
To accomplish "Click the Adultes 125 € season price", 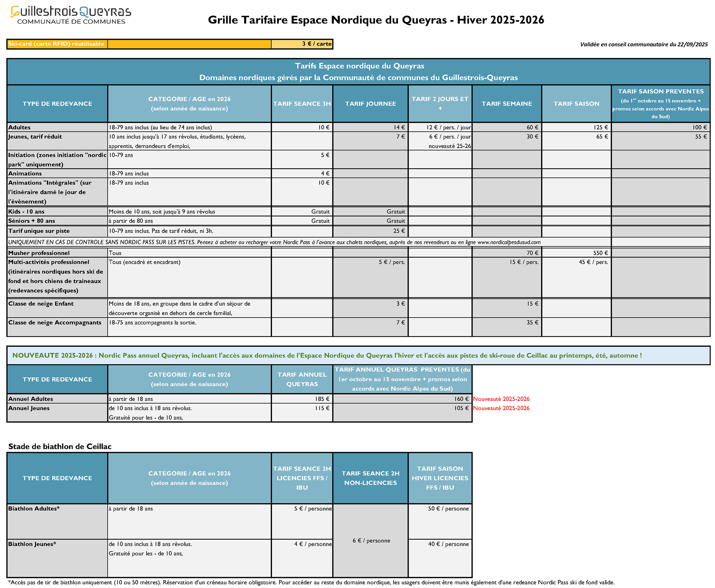I will pos(601,127).
